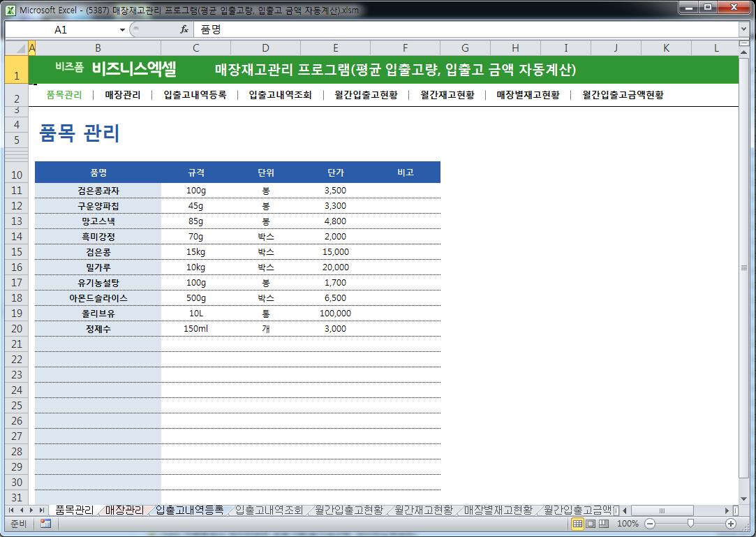The width and height of the screenshot is (756, 537).
Task: Select row 15 header
Action: [x=17, y=252]
